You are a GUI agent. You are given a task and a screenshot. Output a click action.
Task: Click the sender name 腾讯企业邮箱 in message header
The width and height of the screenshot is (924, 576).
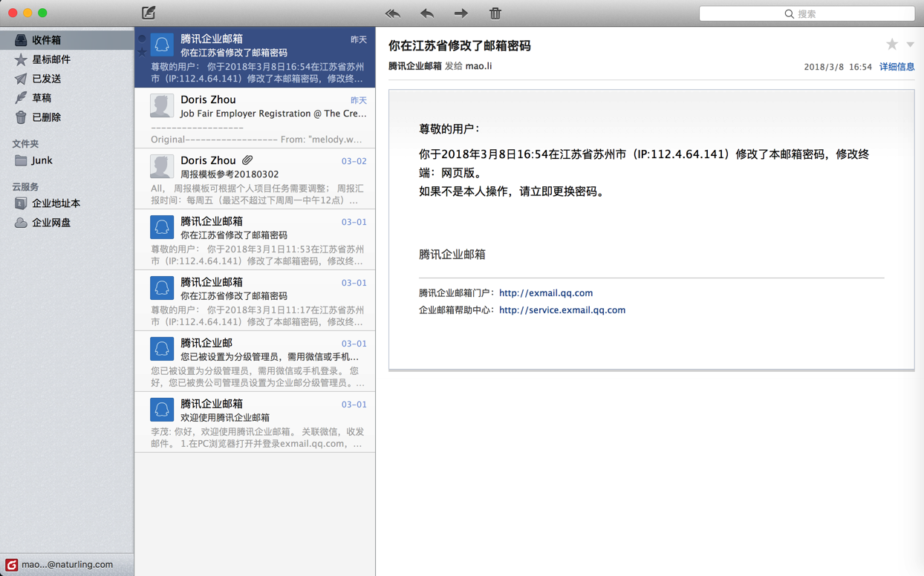click(414, 66)
